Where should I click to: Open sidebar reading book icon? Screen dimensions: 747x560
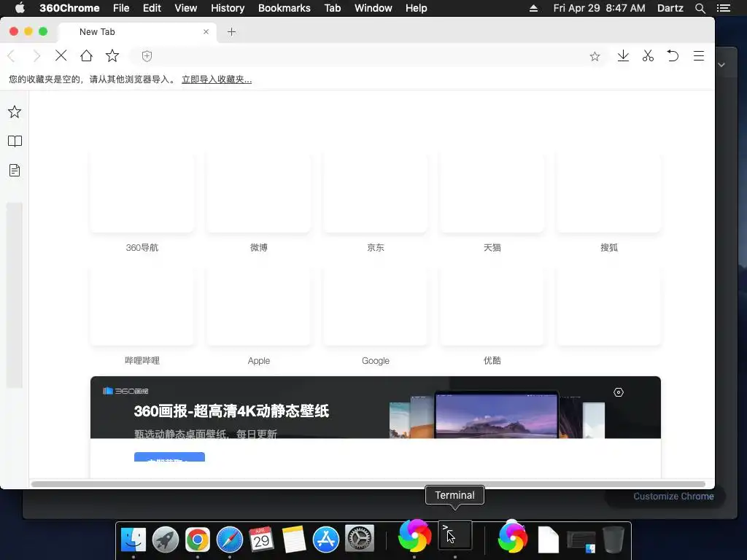pos(15,141)
